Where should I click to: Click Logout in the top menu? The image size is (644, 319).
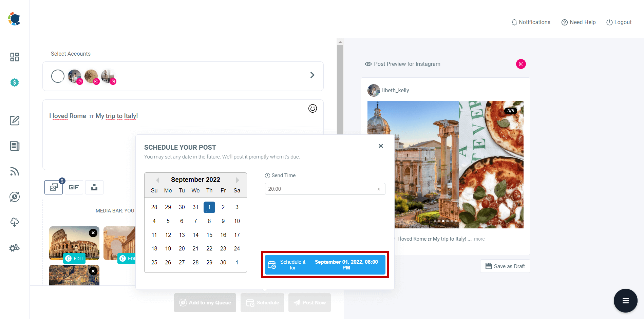coord(619,22)
